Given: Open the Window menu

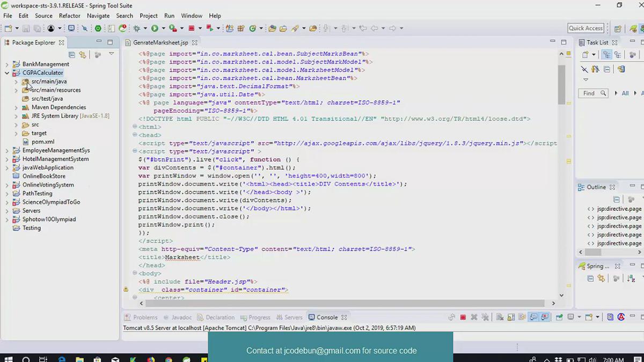Looking at the screenshot, I should [192, 16].
